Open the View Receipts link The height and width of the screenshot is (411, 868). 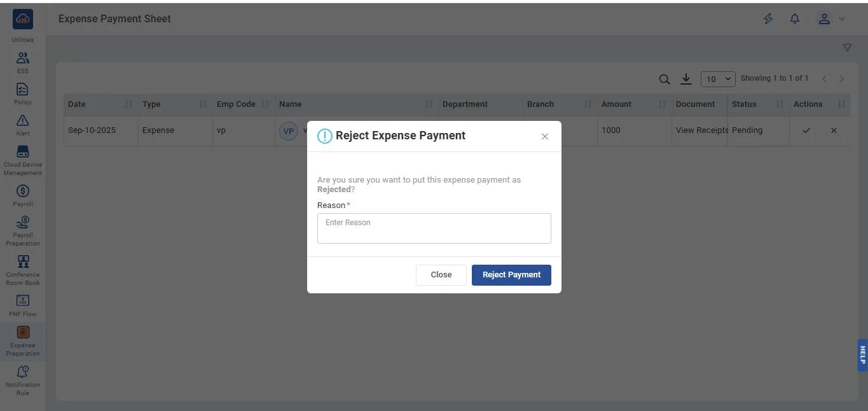pyautogui.click(x=701, y=130)
